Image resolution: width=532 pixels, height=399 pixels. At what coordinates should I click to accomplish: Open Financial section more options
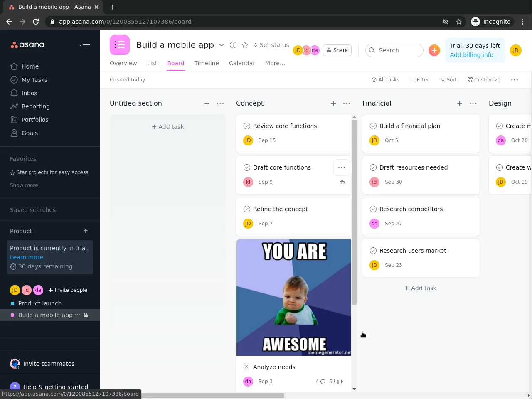tap(473, 103)
